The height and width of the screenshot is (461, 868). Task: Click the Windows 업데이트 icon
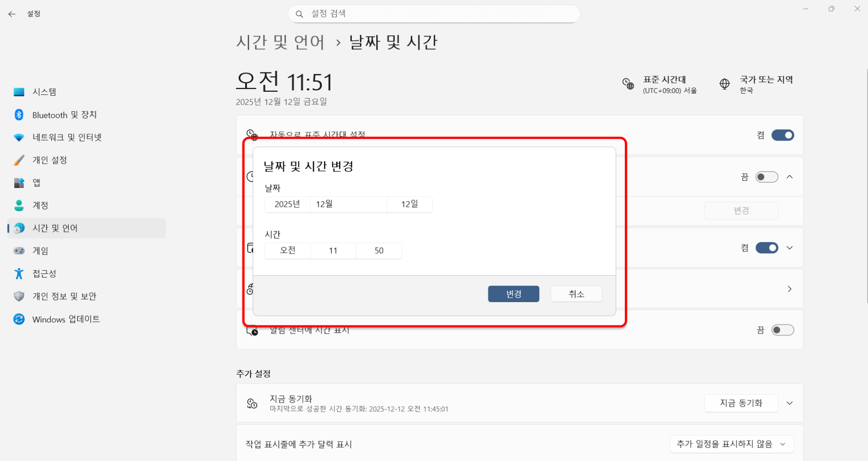pyautogui.click(x=19, y=319)
